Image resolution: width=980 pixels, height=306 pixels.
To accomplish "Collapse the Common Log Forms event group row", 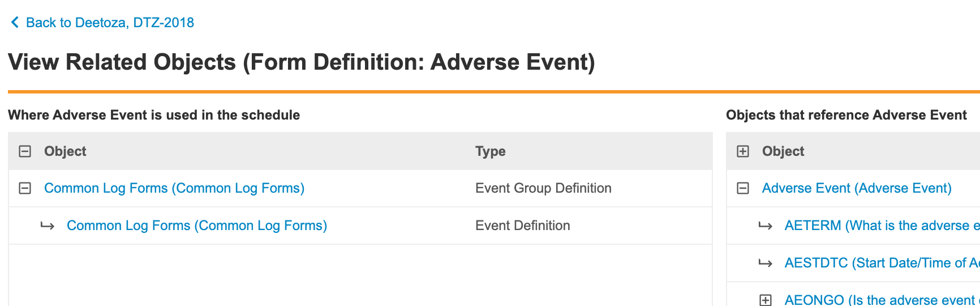I will pyautogui.click(x=25, y=188).
